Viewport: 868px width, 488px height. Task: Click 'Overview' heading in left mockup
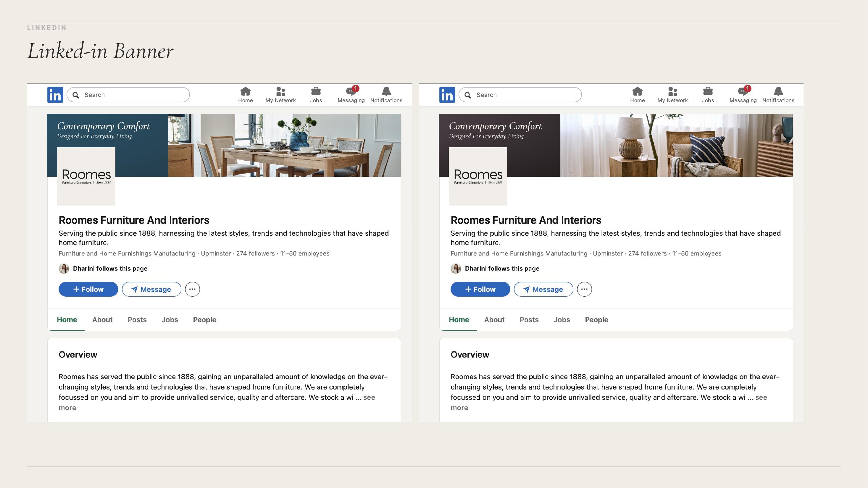coord(78,354)
